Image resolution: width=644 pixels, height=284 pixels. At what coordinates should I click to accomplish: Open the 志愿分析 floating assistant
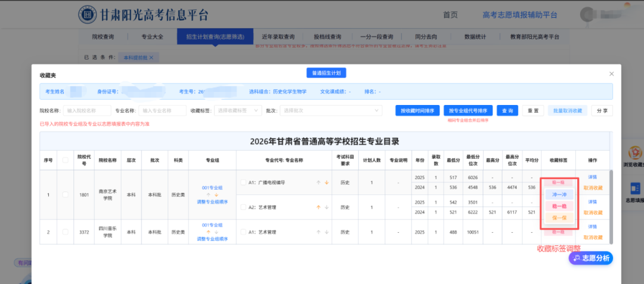point(590,258)
